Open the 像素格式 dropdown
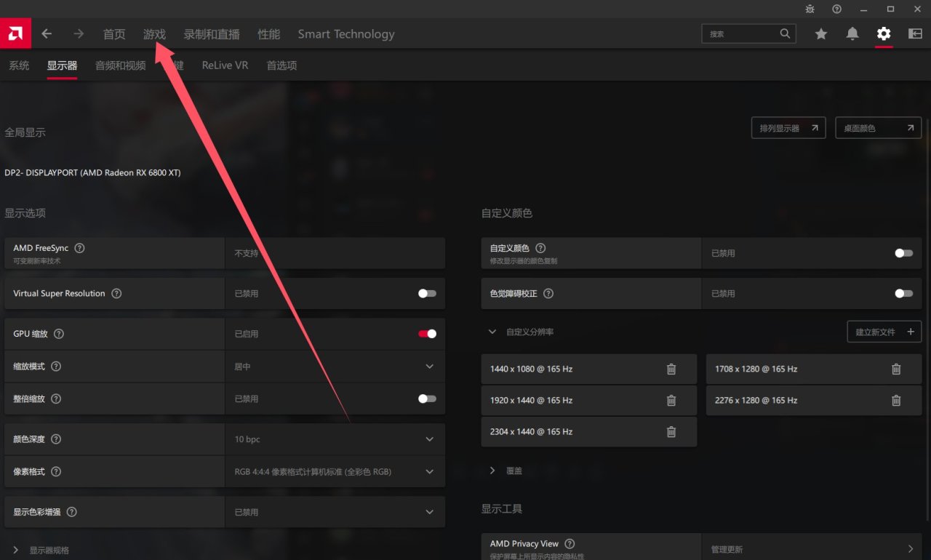This screenshot has height=560, width=931. point(335,471)
